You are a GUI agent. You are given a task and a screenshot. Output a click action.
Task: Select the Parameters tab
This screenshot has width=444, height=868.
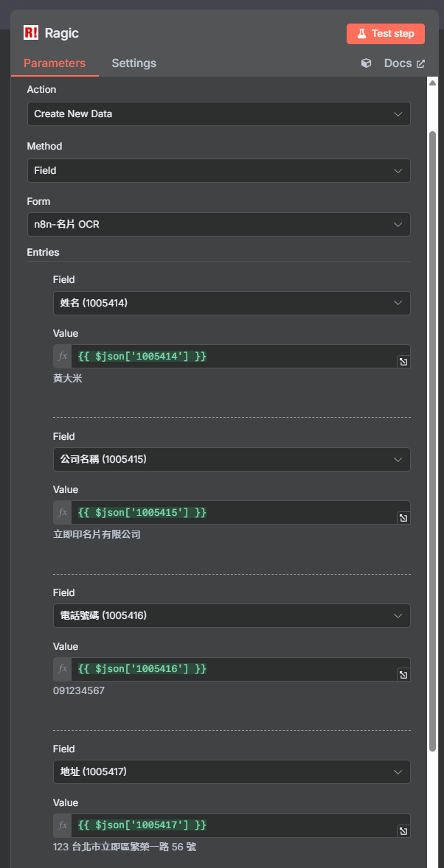click(x=55, y=63)
